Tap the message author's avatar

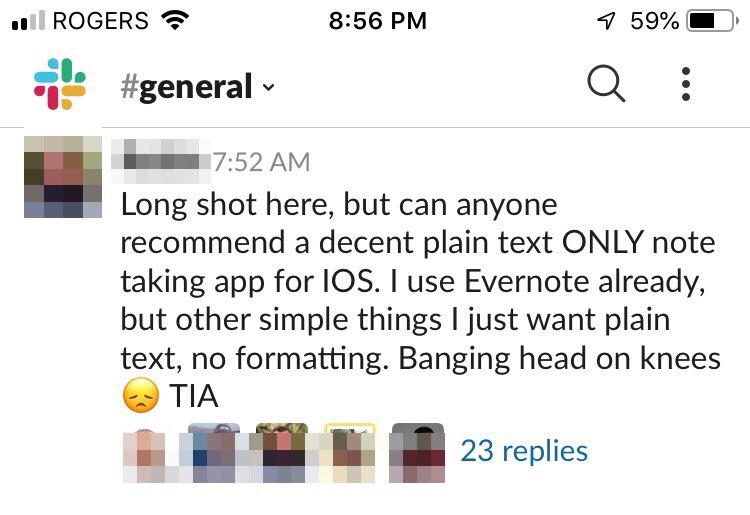point(63,177)
